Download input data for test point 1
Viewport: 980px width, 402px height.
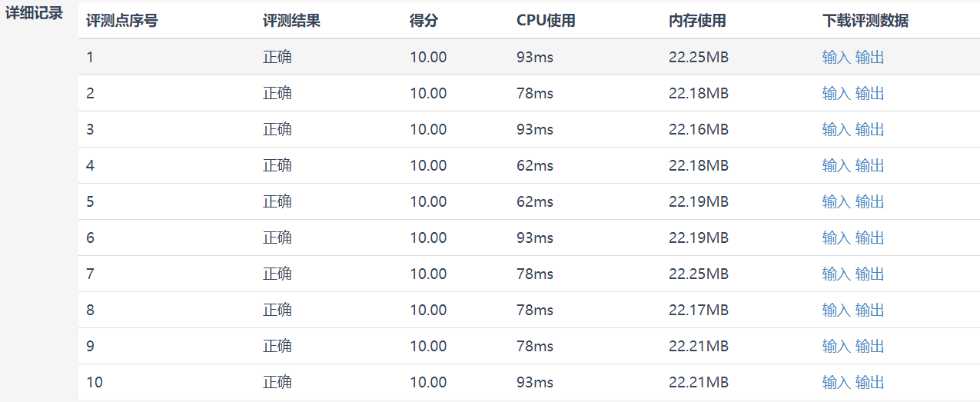pos(836,58)
